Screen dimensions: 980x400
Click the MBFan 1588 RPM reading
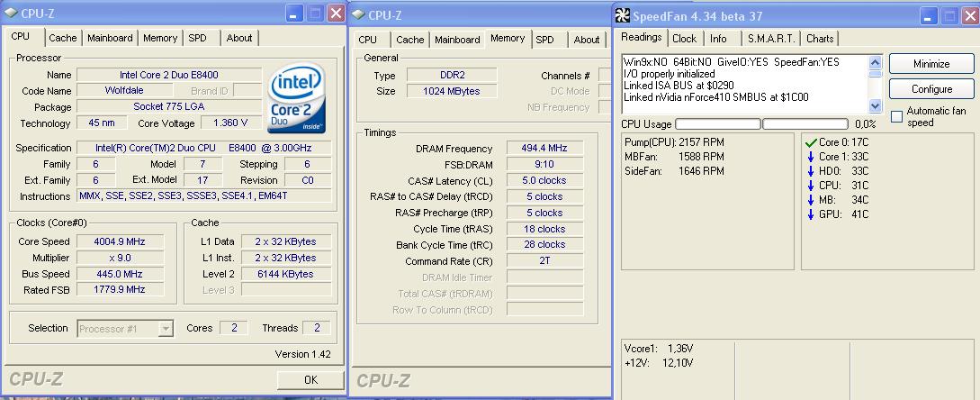674,157
